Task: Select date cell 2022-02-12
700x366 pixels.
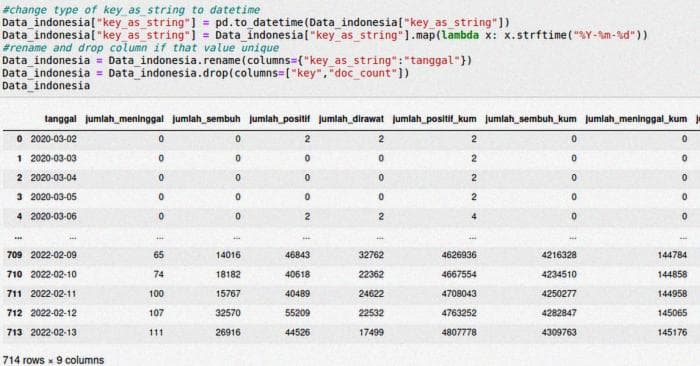Action: coord(54,313)
